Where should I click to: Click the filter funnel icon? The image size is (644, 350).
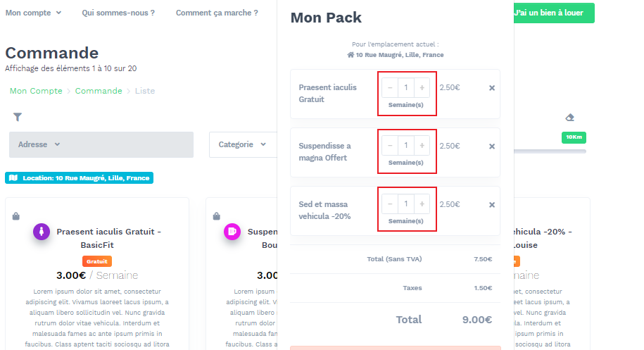click(x=18, y=117)
